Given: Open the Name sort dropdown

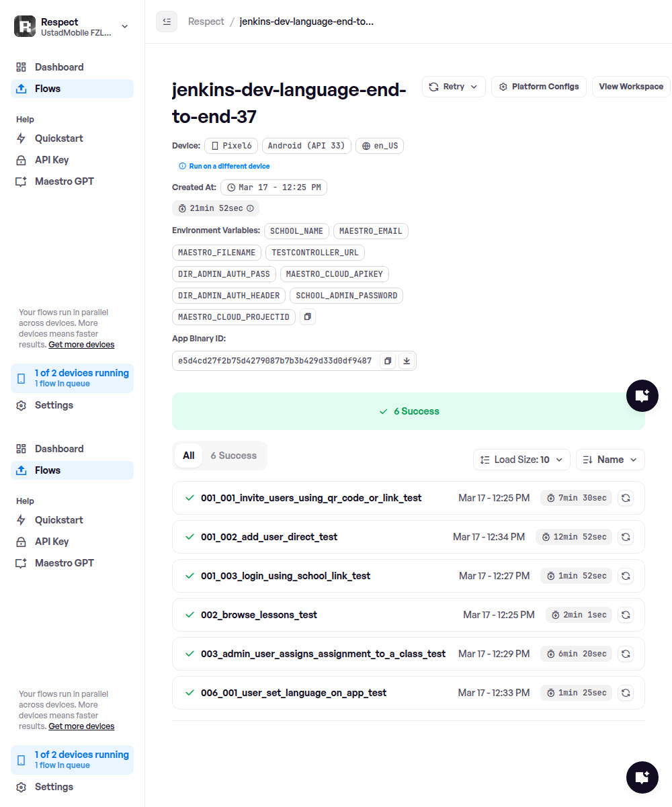Looking at the screenshot, I should [x=610, y=460].
